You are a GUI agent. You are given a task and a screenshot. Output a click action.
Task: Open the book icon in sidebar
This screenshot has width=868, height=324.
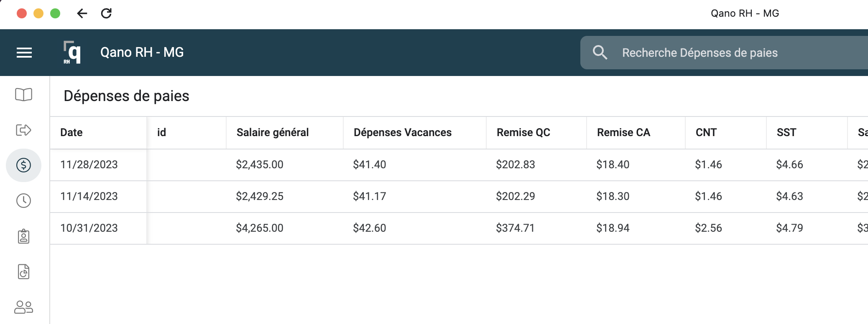click(x=23, y=95)
